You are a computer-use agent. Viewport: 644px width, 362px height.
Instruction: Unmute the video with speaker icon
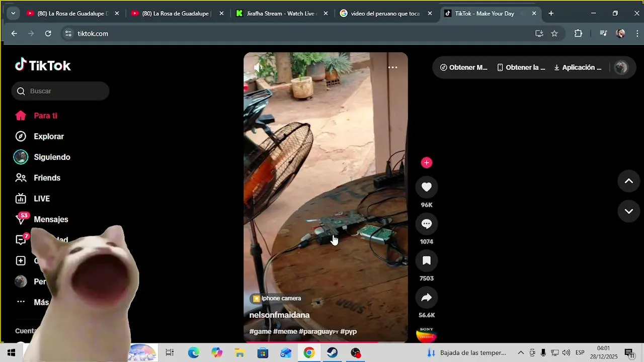(x=258, y=67)
